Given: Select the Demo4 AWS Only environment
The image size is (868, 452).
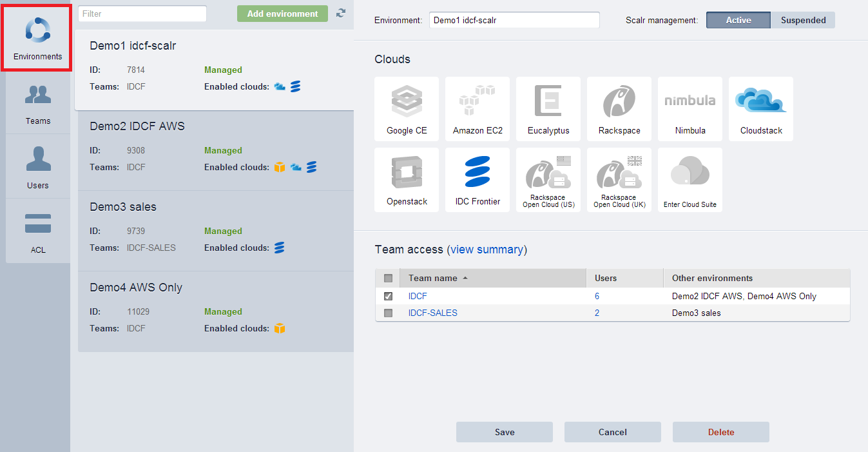Looking at the screenshot, I should (x=216, y=311).
